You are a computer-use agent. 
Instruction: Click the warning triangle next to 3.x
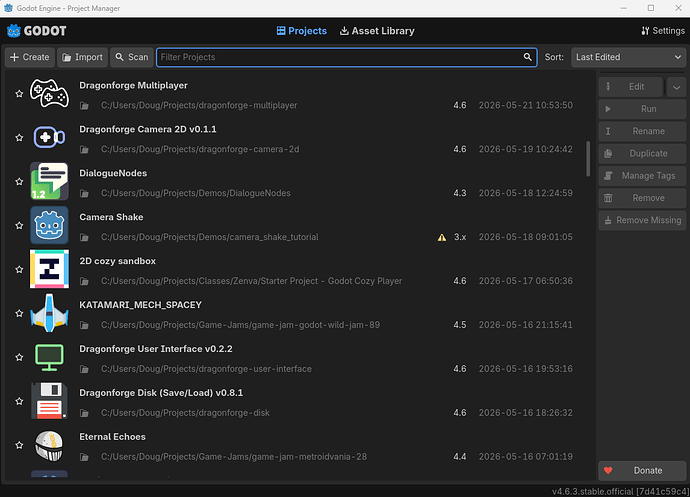click(x=442, y=238)
